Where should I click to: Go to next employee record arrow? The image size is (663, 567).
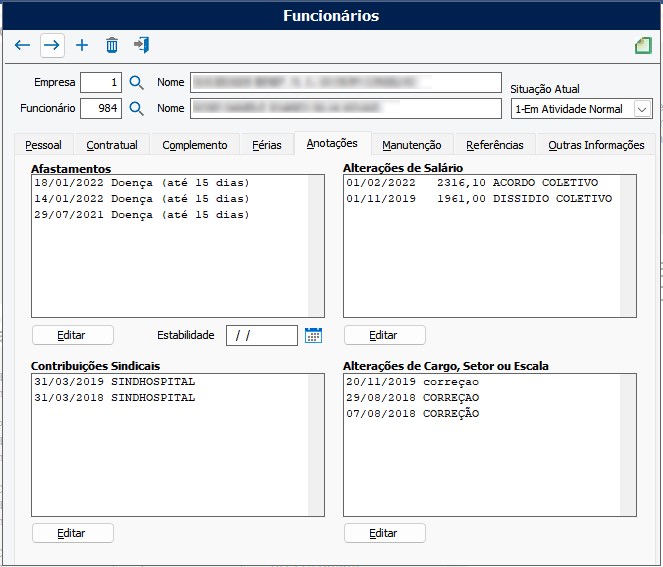(52, 45)
